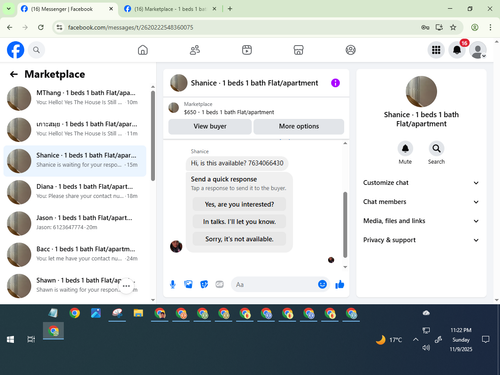Click Shanice's large profile picture
Screen dimensions: 500x375
tap(421, 92)
